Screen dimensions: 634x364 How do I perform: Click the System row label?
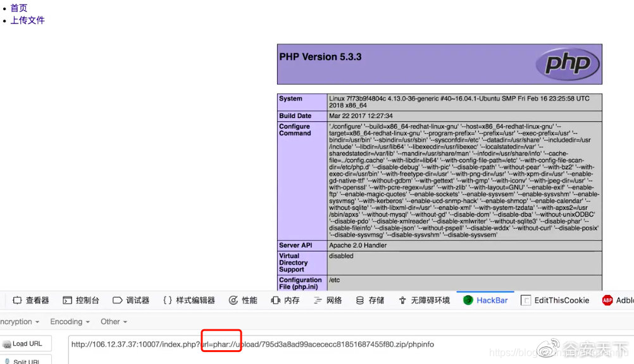[290, 98]
